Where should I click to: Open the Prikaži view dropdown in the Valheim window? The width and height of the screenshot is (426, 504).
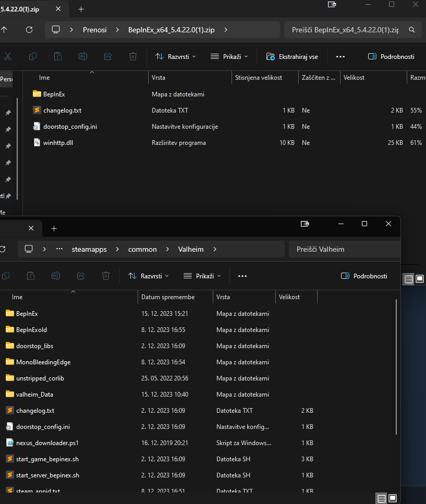(202, 276)
